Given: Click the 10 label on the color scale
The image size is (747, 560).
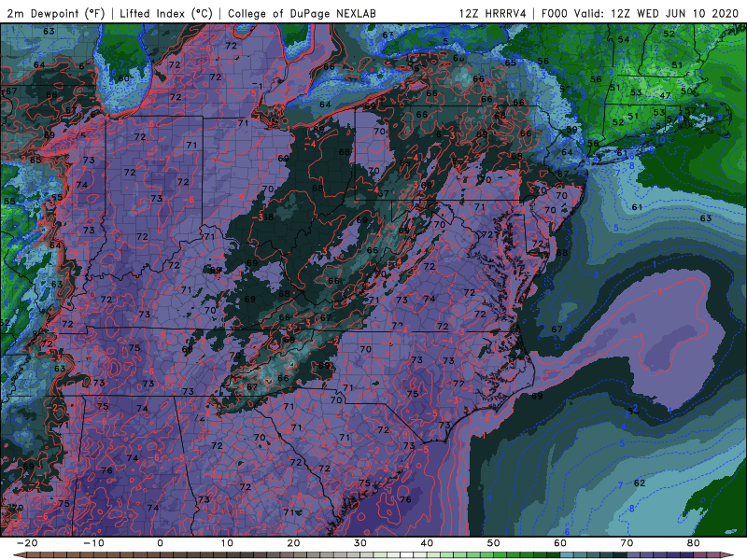Looking at the screenshot, I should (227, 543).
